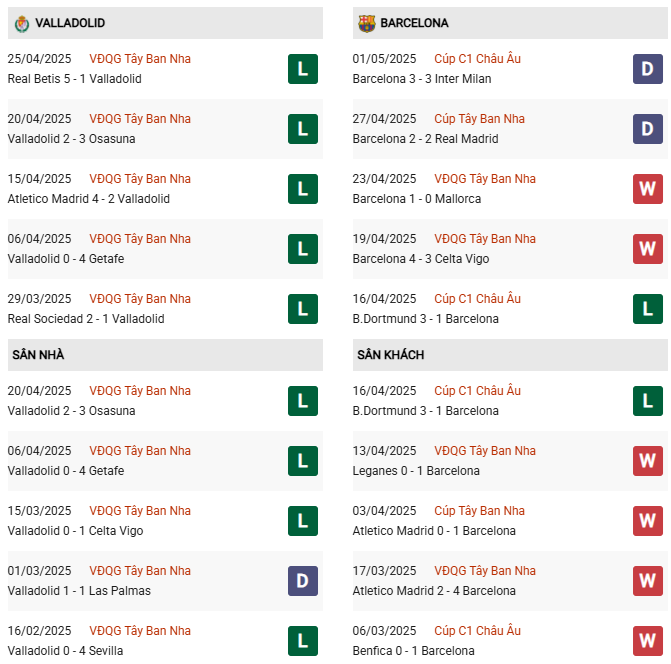Open Cúp Tây Ban Nha link dated 27/04/2025
This screenshot has width=671, height=664.
point(479,119)
